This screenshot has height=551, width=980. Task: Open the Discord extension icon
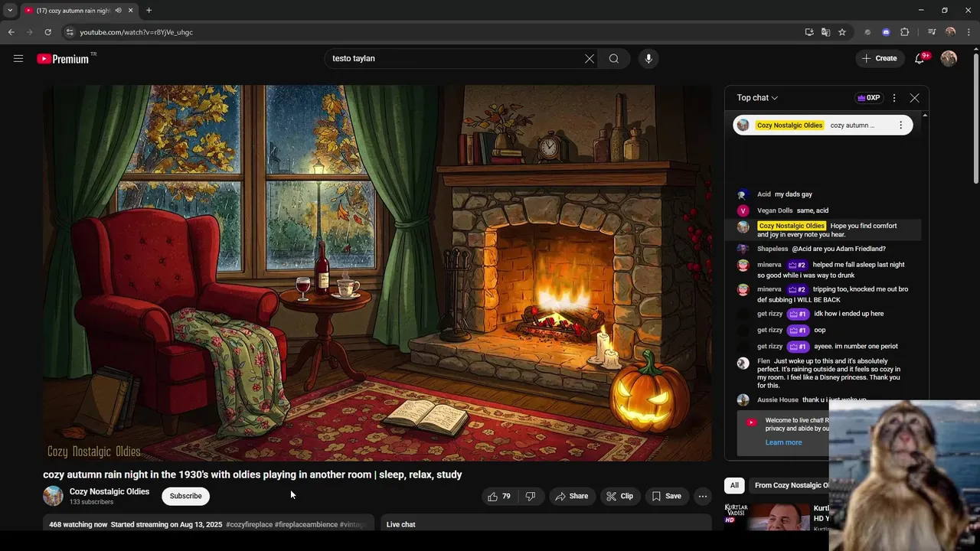click(886, 32)
